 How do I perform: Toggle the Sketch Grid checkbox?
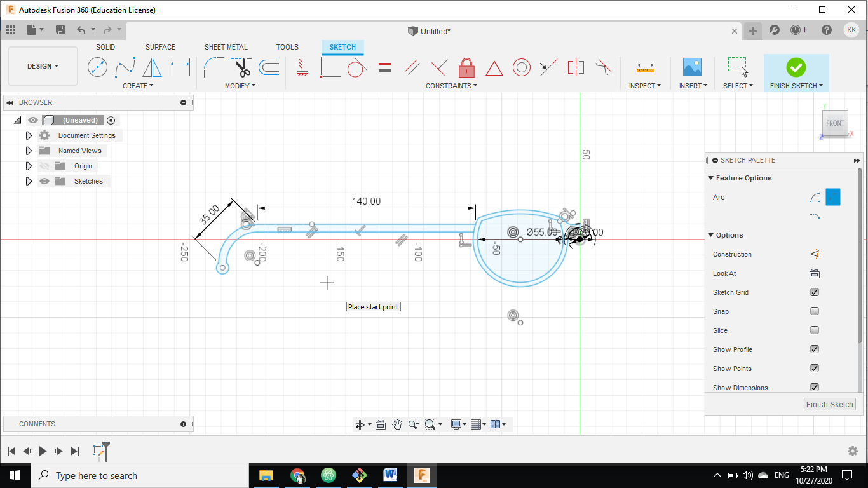click(x=815, y=292)
